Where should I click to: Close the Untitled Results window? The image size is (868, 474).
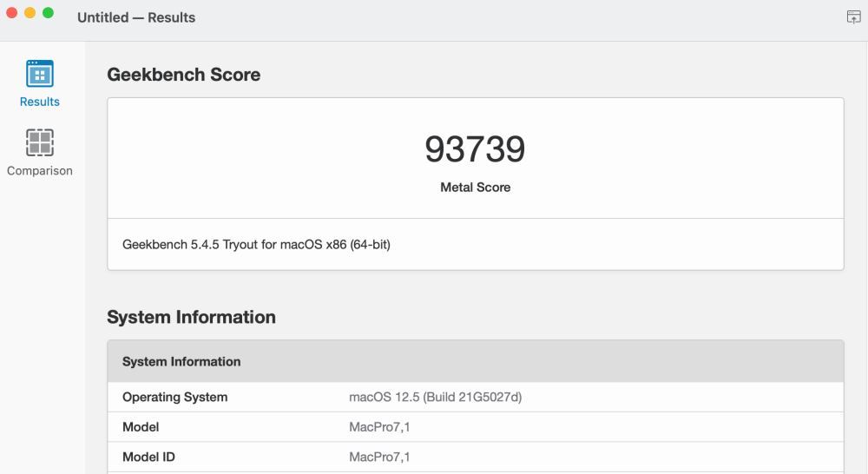(x=11, y=13)
